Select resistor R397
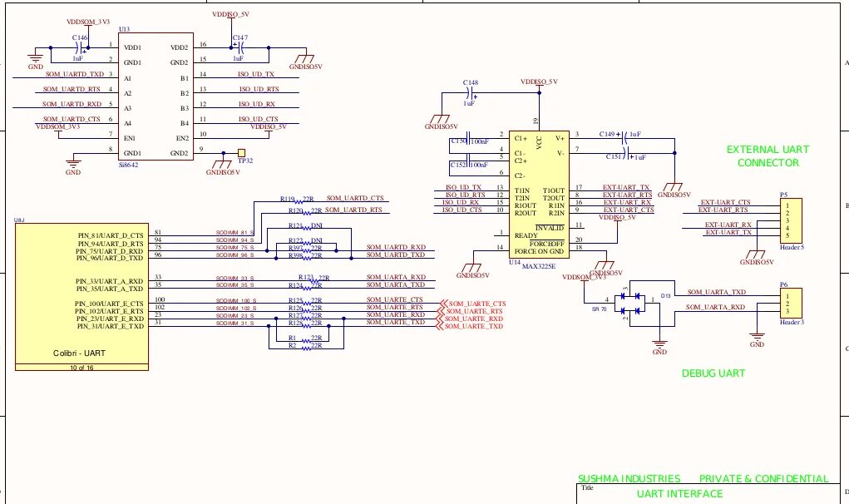 [308, 250]
